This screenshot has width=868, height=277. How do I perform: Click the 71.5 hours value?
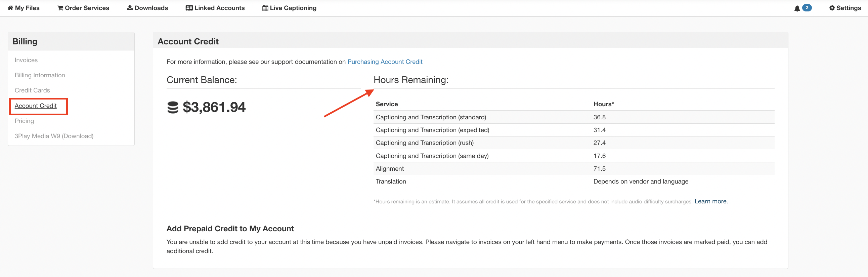(600, 169)
